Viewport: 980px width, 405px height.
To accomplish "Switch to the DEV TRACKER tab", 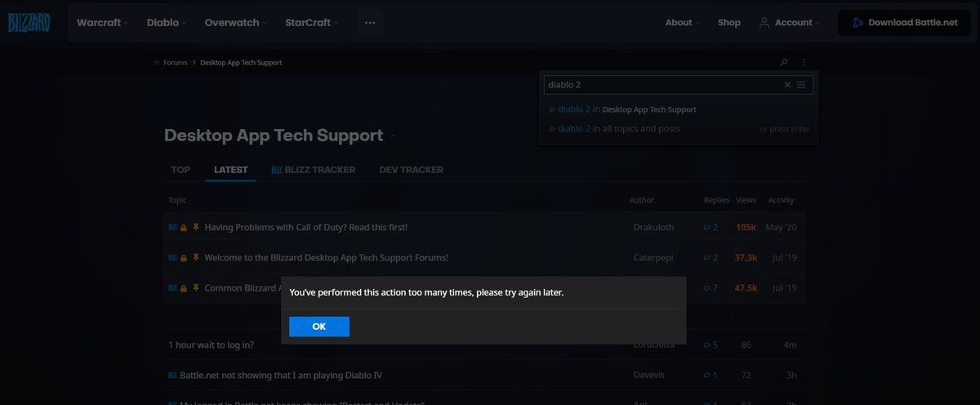I will pyautogui.click(x=412, y=170).
